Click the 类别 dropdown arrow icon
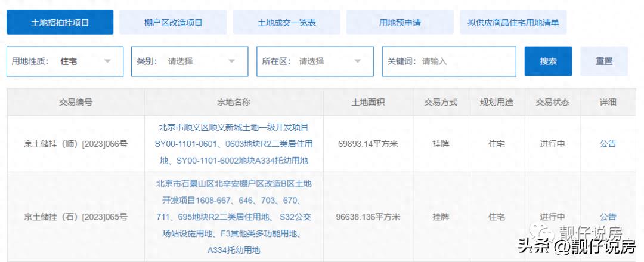The height and width of the screenshot is (262, 644). pyautogui.click(x=233, y=61)
